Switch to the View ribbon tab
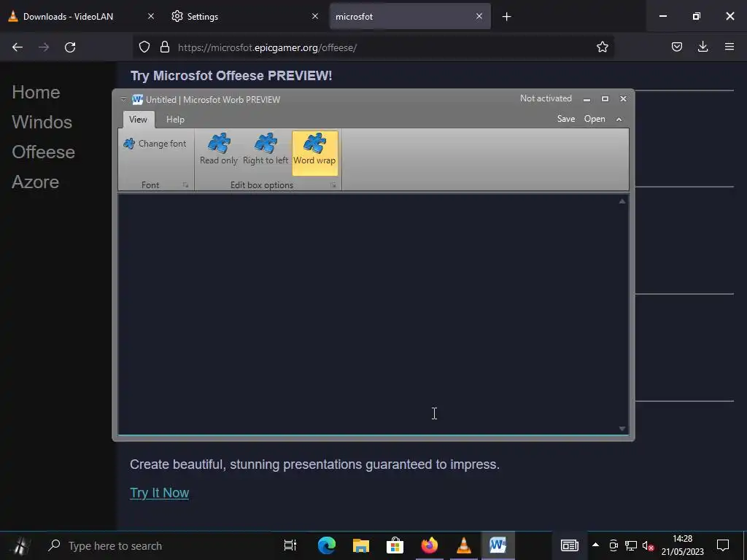 point(138,120)
